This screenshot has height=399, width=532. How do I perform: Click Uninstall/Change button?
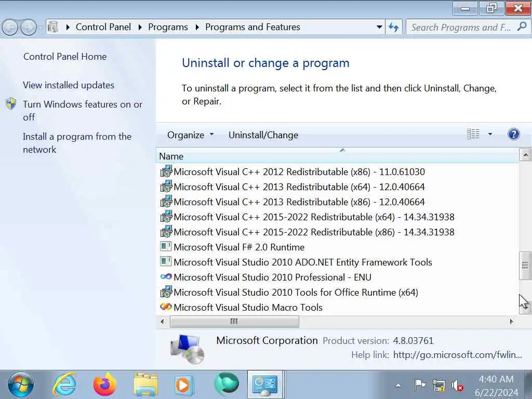263,135
